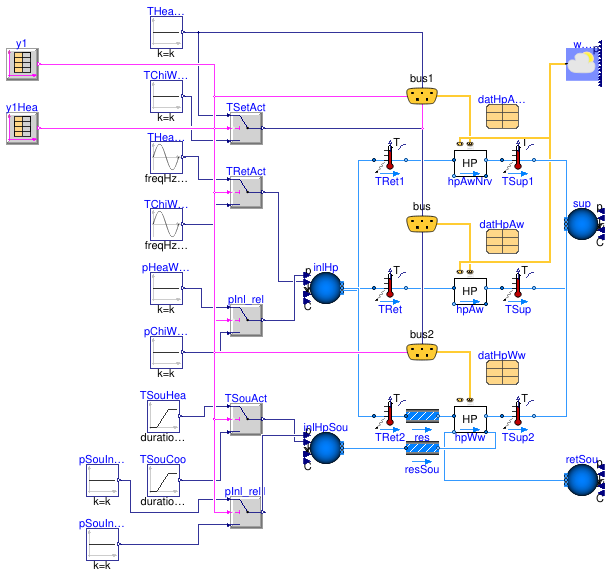This screenshot has width=611, height=575.
Task: Click the inlHpSou boundary sphere
Action: pyautogui.click(x=326, y=448)
